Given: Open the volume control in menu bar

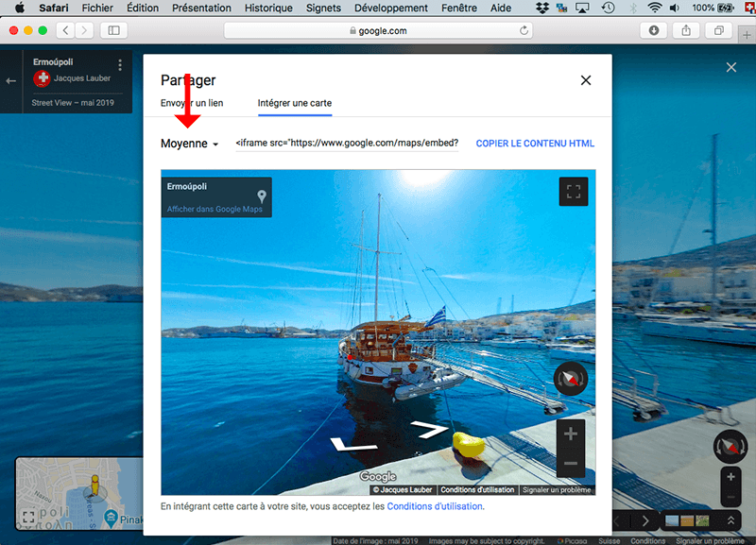Looking at the screenshot, I should tap(675, 8).
